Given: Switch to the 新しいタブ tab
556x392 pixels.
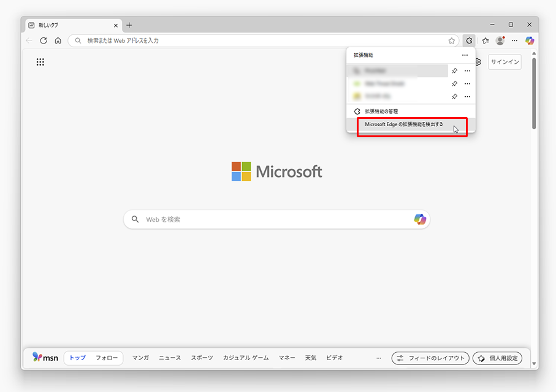Looking at the screenshot, I should click(x=74, y=25).
